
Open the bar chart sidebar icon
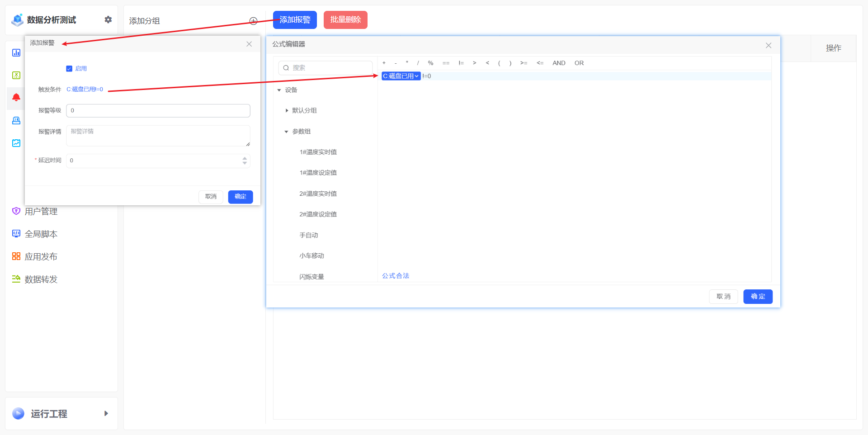[16, 53]
